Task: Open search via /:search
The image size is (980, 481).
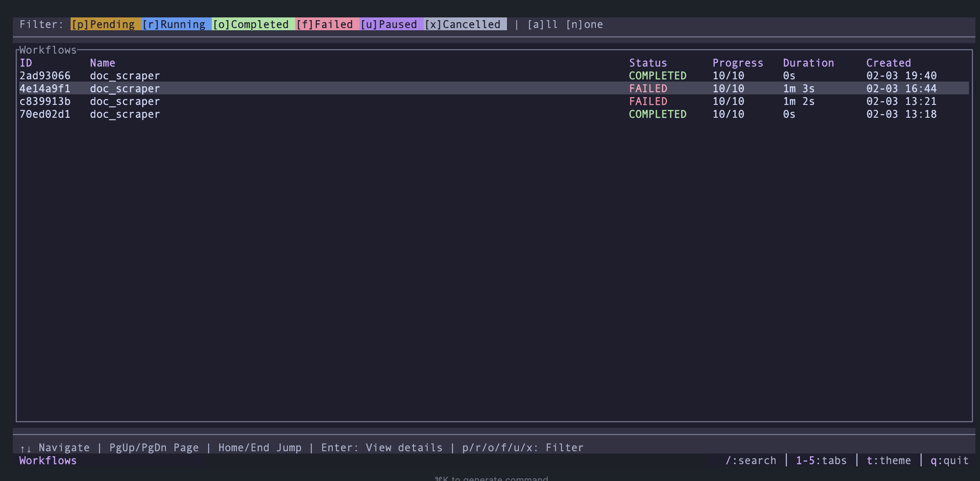Action: (x=751, y=460)
